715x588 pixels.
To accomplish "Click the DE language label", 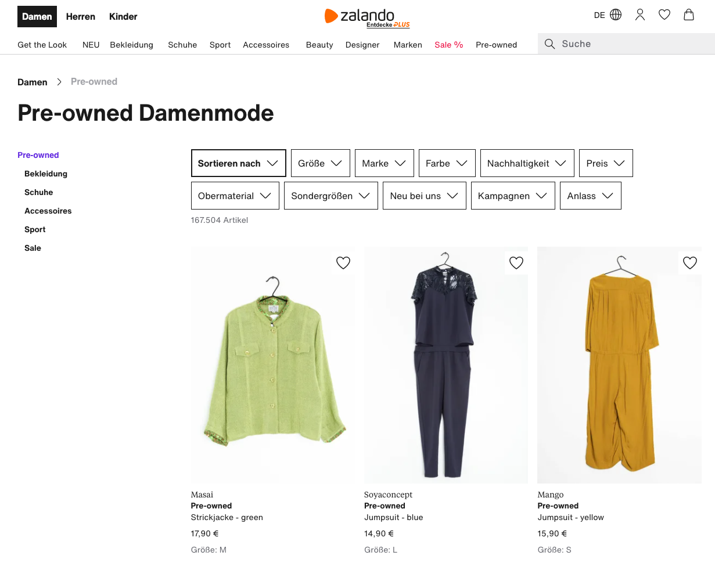I will (x=599, y=15).
